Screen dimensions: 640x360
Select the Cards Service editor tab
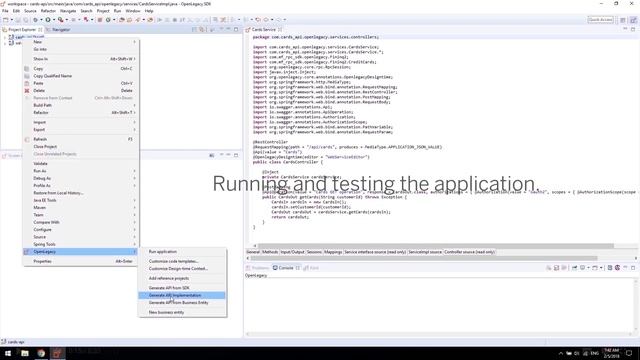(264, 29)
